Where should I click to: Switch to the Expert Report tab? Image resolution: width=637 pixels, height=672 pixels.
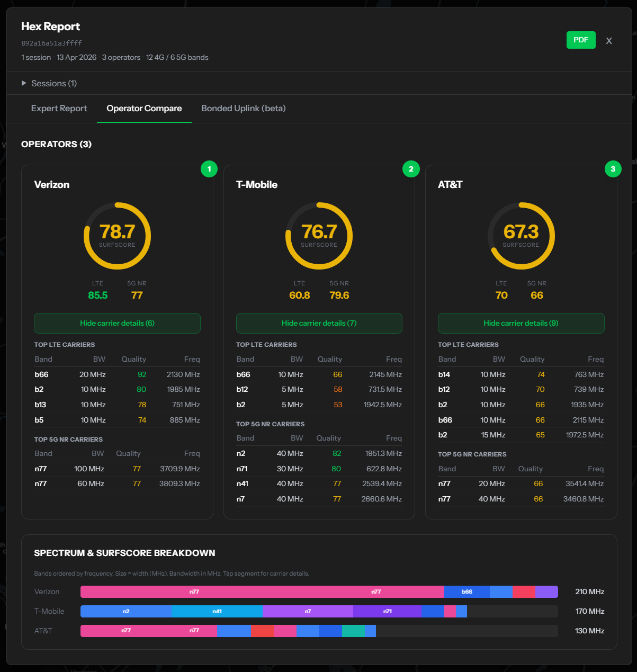coord(59,109)
